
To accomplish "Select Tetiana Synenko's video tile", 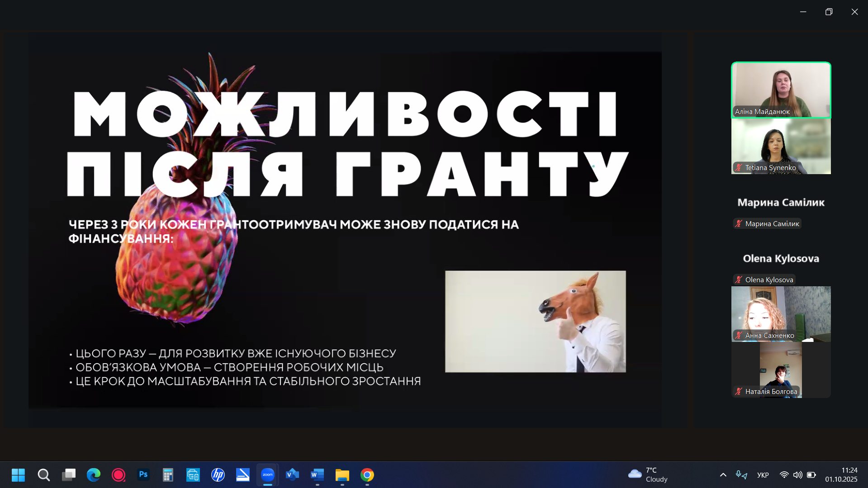I will [x=781, y=146].
